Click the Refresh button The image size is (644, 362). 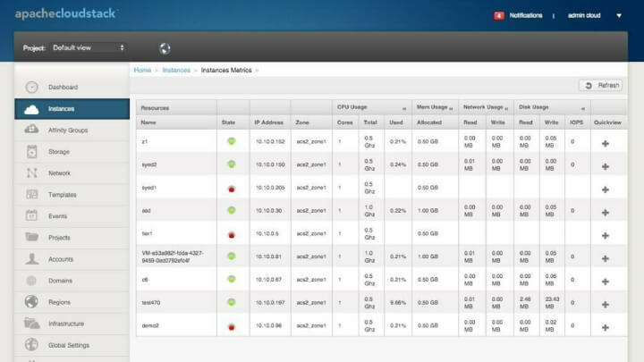[600, 86]
